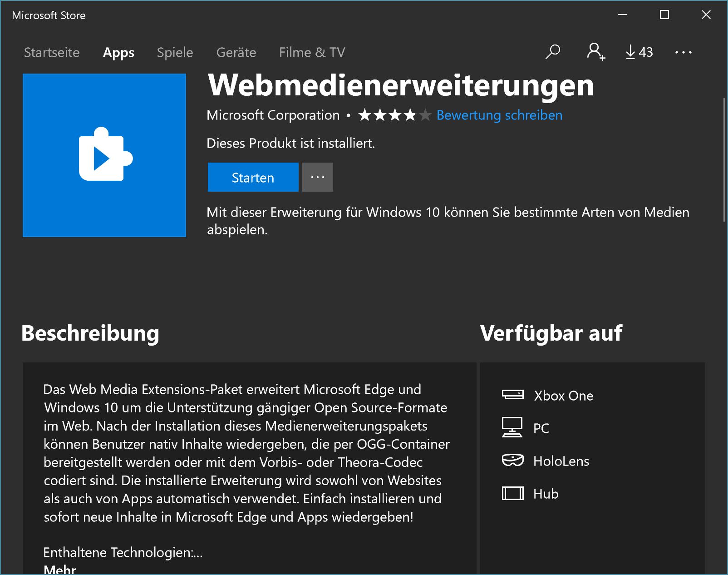Click the vertical scrollbar thumb
The height and width of the screenshot is (575, 728).
(724, 160)
